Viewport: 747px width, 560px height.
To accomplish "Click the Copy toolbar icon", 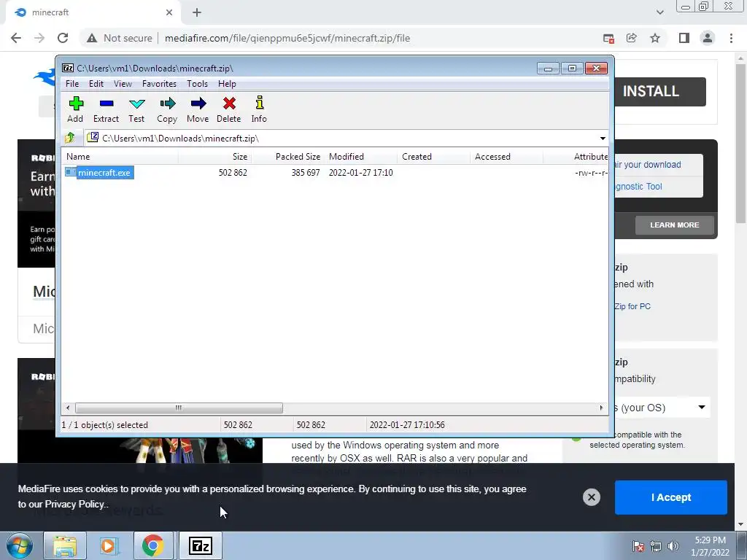I will pos(167,109).
